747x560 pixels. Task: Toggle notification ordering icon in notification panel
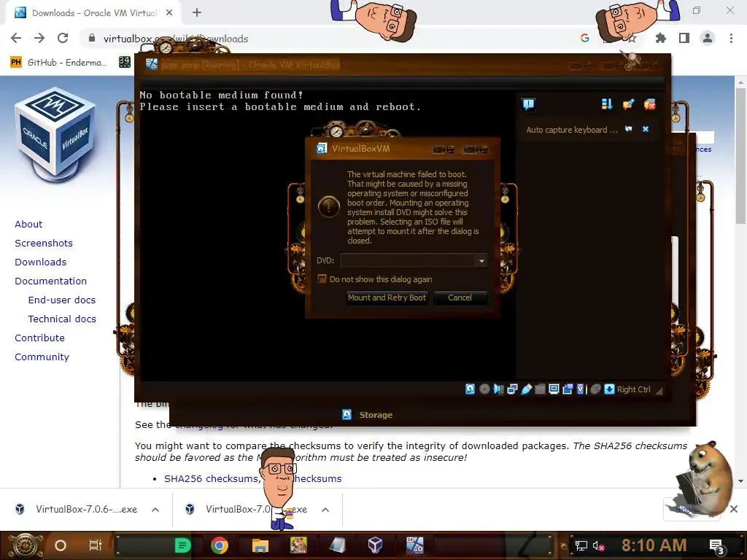(606, 104)
